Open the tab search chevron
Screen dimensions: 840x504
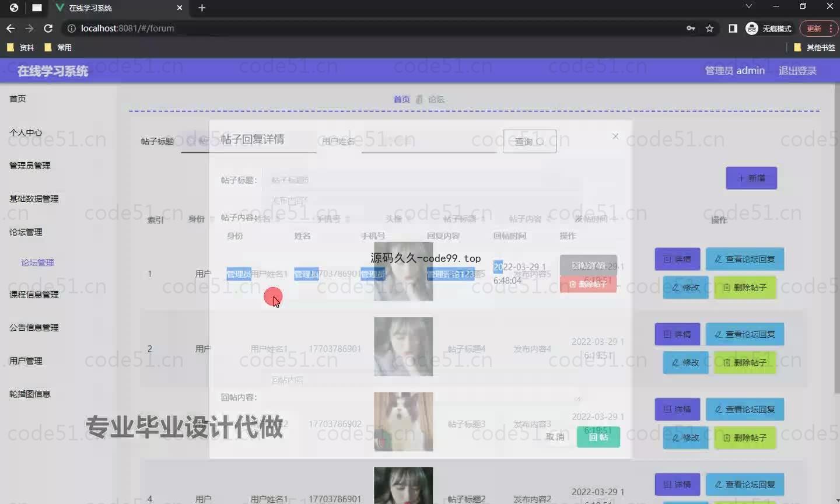coord(748,6)
